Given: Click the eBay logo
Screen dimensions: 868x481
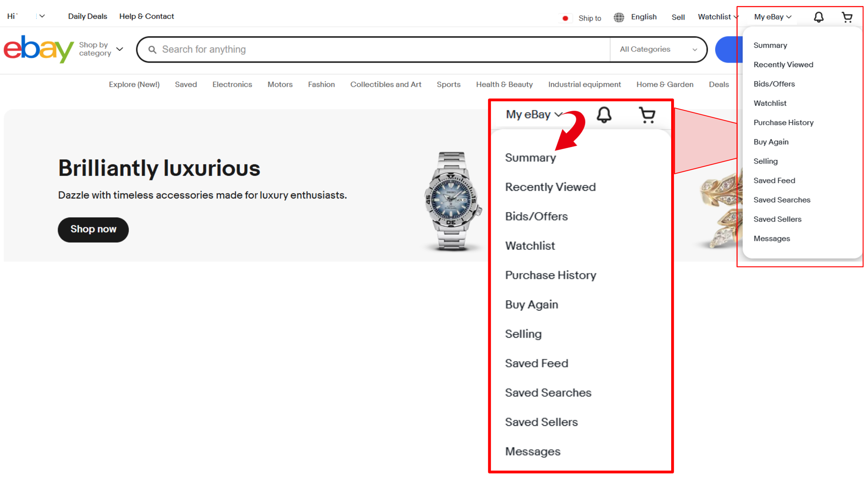Looking at the screenshot, I should (39, 49).
